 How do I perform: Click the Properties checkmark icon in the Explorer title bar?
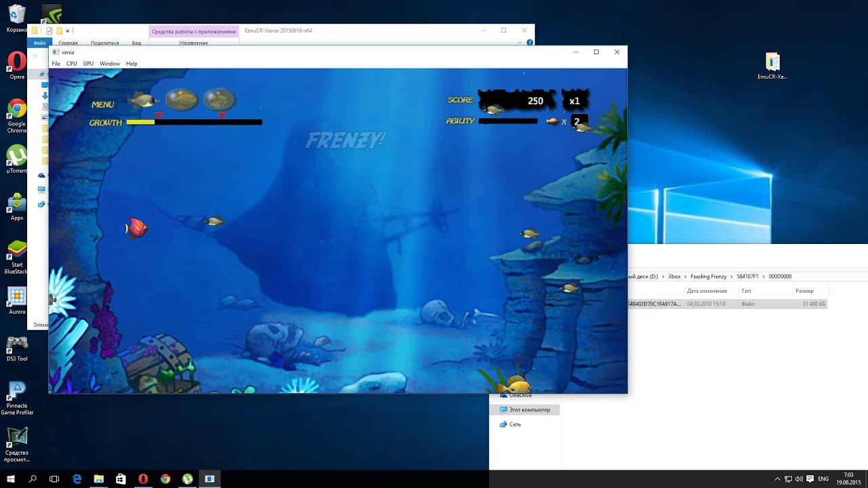[x=49, y=30]
